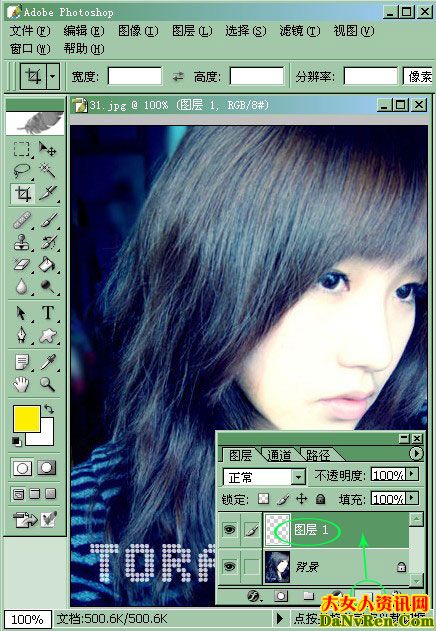Image resolution: width=436 pixels, height=631 pixels.
Task: Toggle lock image pixels brush icon
Action: 283,499
